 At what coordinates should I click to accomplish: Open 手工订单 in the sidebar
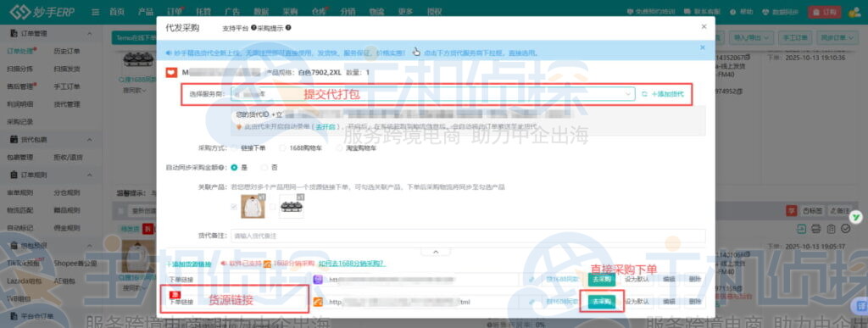coord(67,86)
